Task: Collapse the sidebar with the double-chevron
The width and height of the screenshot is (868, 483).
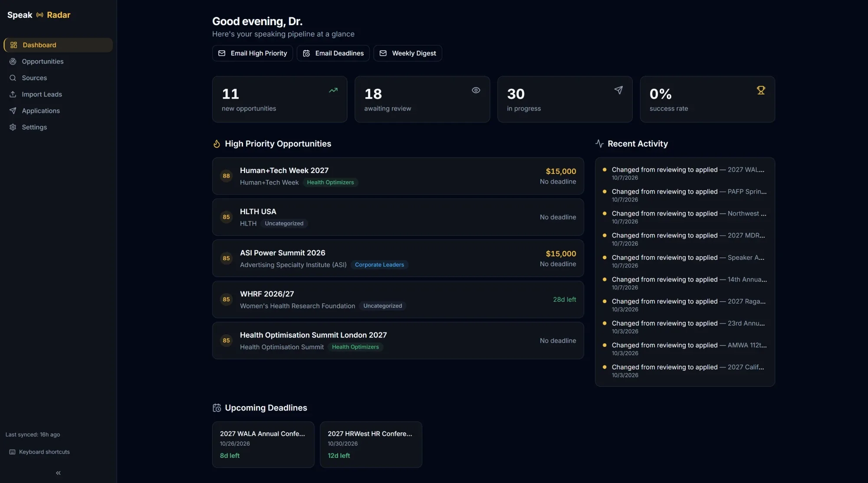Action: (x=58, y=473)
